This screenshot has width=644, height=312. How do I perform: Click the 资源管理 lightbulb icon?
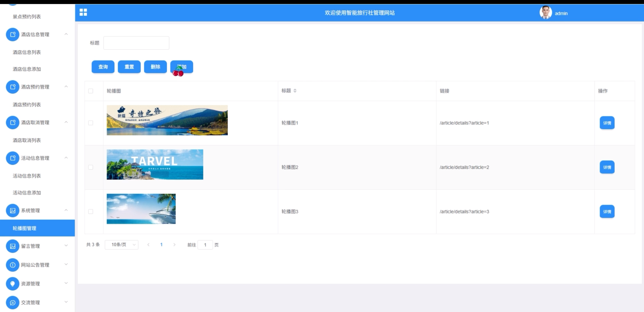pos(13,283)
